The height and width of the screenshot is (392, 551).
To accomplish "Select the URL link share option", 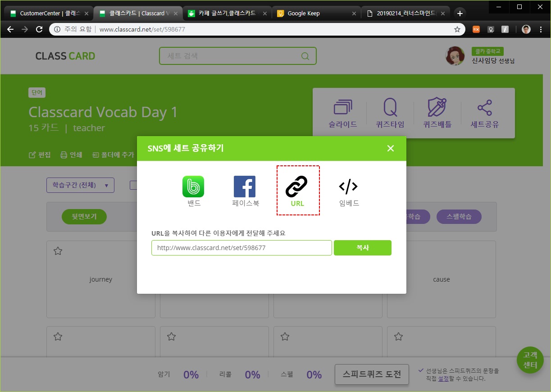I will [x=298, y=190].
